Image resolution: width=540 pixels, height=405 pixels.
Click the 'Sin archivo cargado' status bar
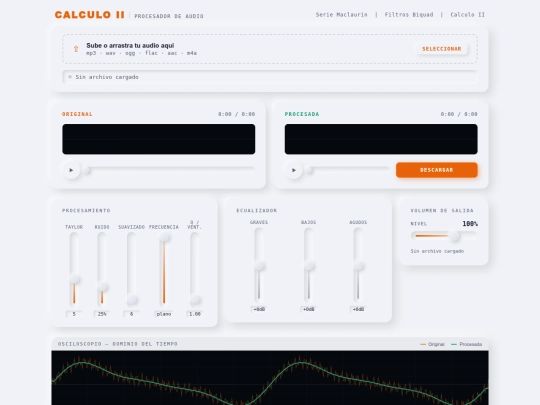coord(270,77)
